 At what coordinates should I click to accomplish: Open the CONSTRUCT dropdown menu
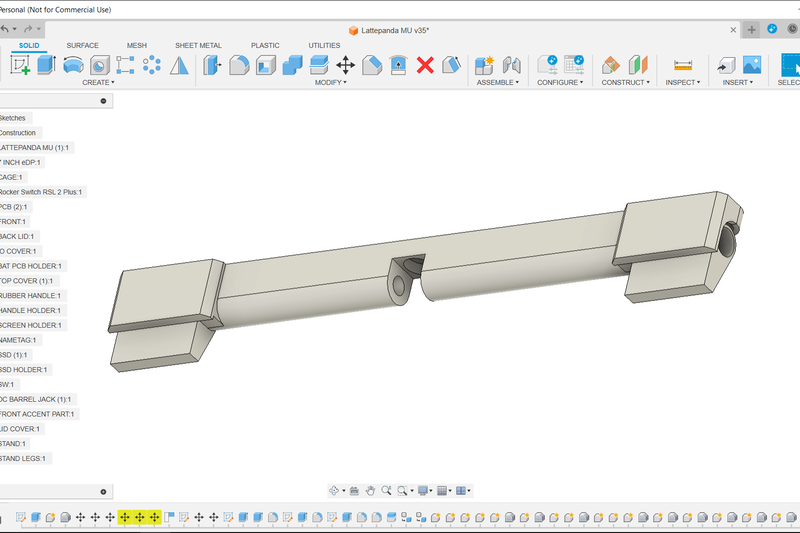click(x=626, y=82)
